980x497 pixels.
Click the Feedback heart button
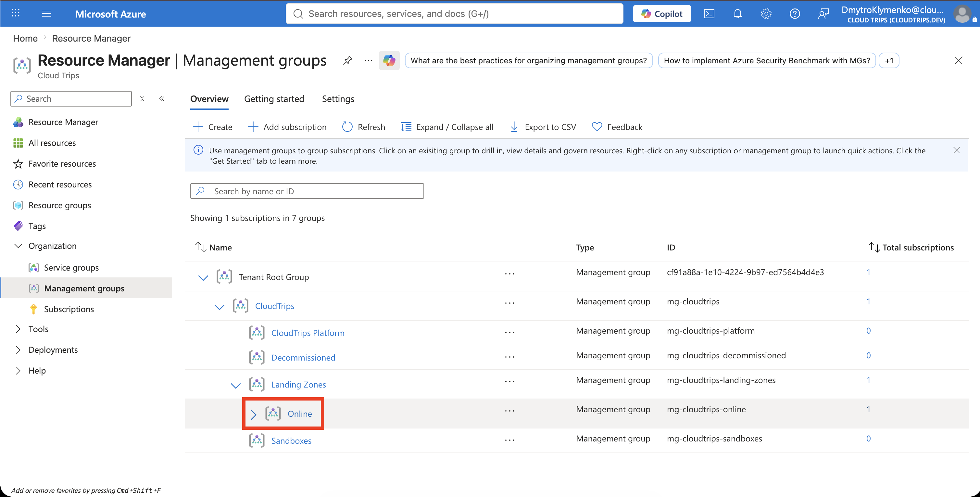[x=617, y=127]
